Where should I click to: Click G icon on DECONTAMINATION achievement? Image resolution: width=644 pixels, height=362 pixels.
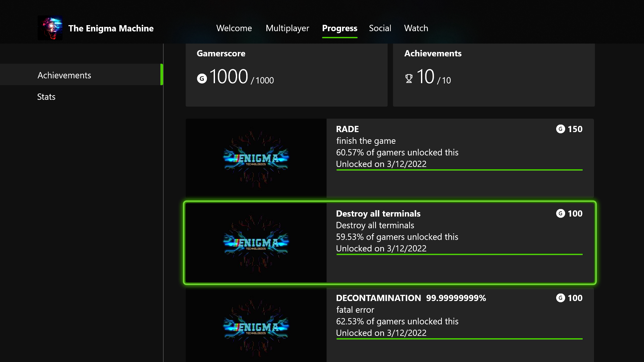point(560,298)
